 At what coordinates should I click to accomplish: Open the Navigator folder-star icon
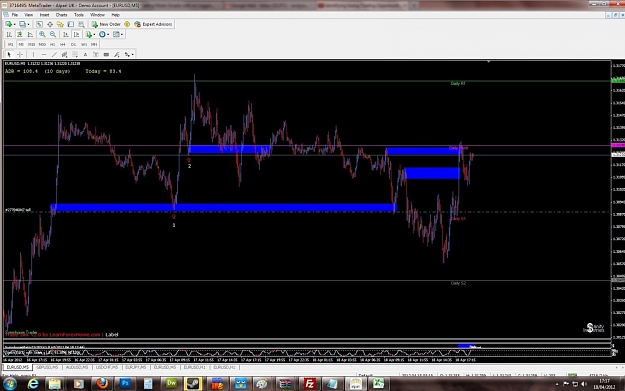[60, 24]
